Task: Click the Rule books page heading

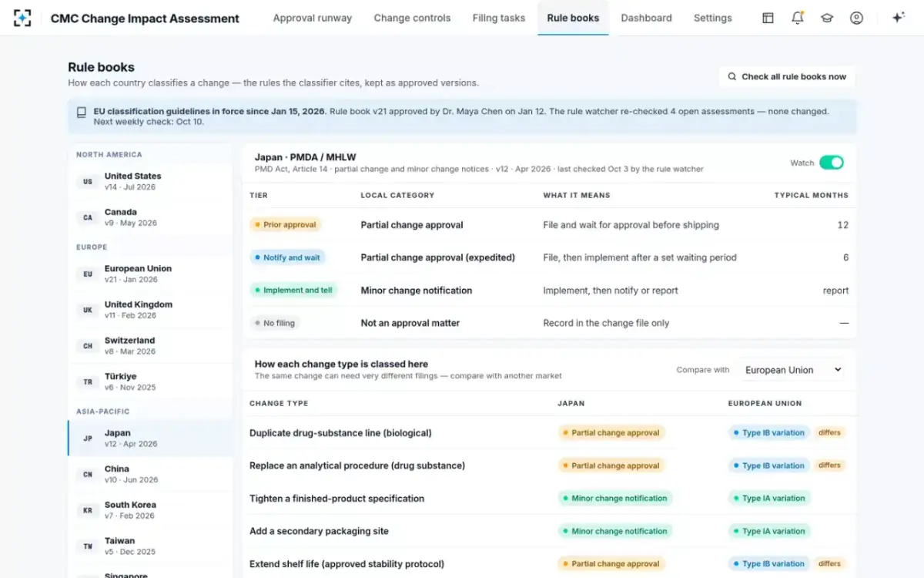Action: pyautogui.click(x=101, y=67)
